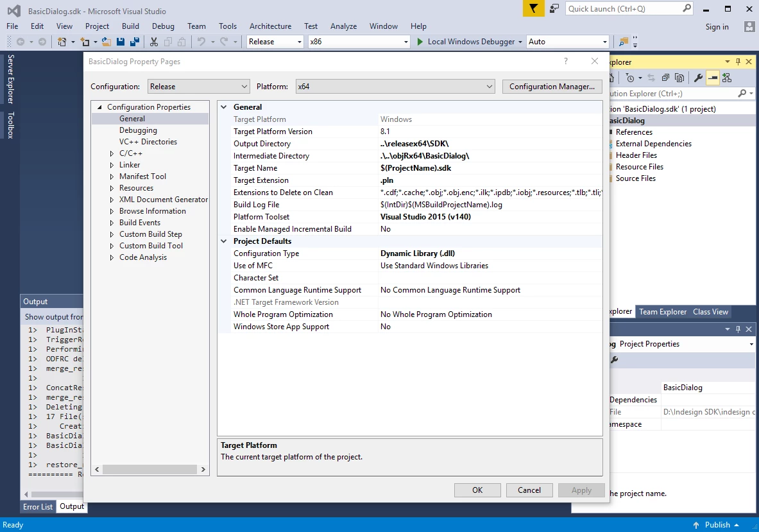Open the Build menu

pyautogui.click(x=130, y=26)
